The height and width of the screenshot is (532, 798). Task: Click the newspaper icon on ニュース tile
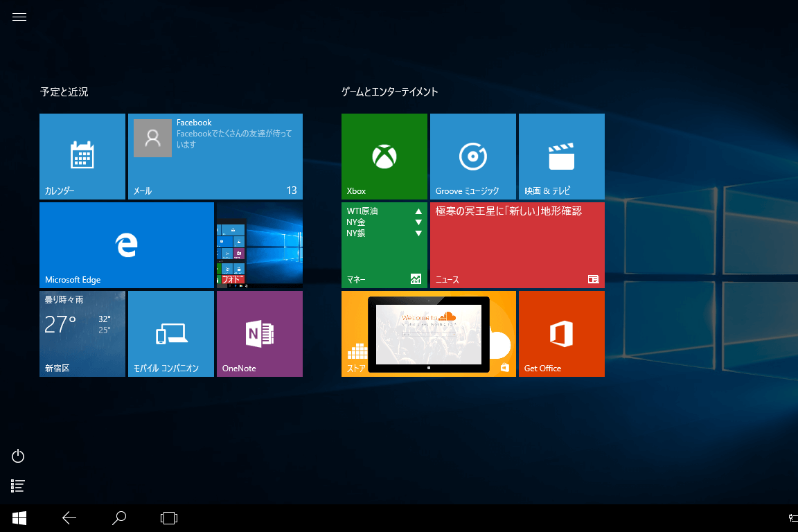[594, 279]
